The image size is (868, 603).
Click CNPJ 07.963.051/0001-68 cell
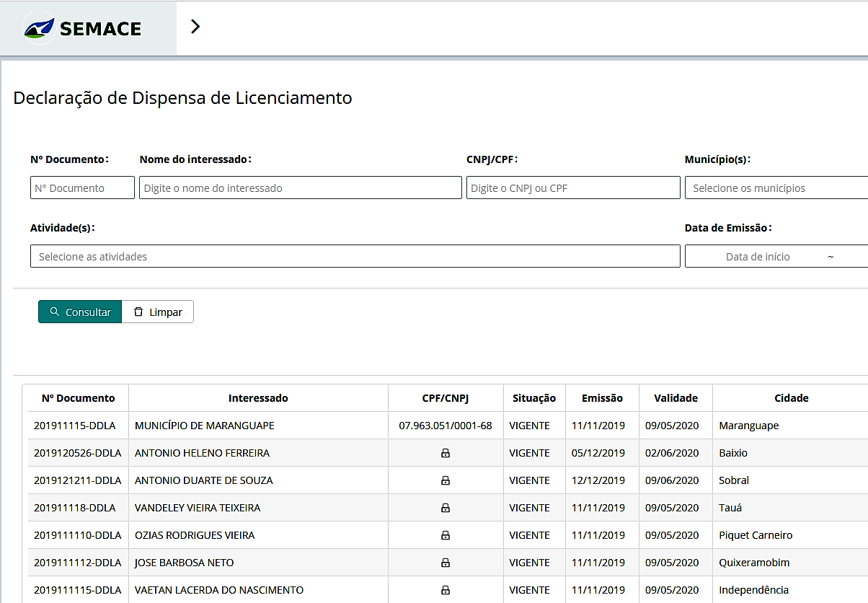446,426
